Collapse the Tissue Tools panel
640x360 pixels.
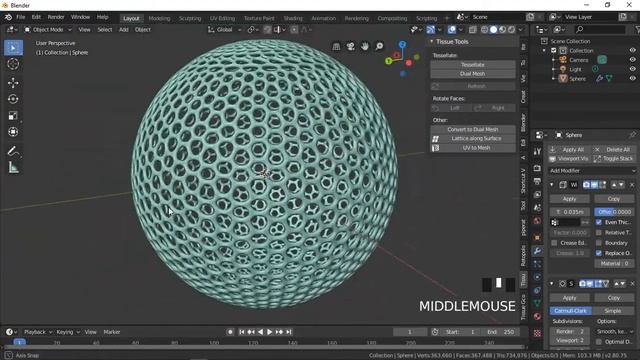[431, 42]
